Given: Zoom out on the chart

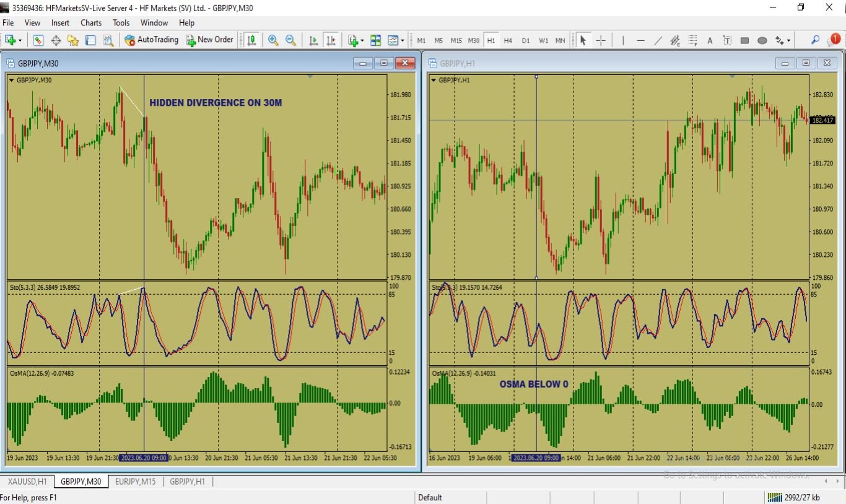Looking at the screenshot, I should (290, 40).
